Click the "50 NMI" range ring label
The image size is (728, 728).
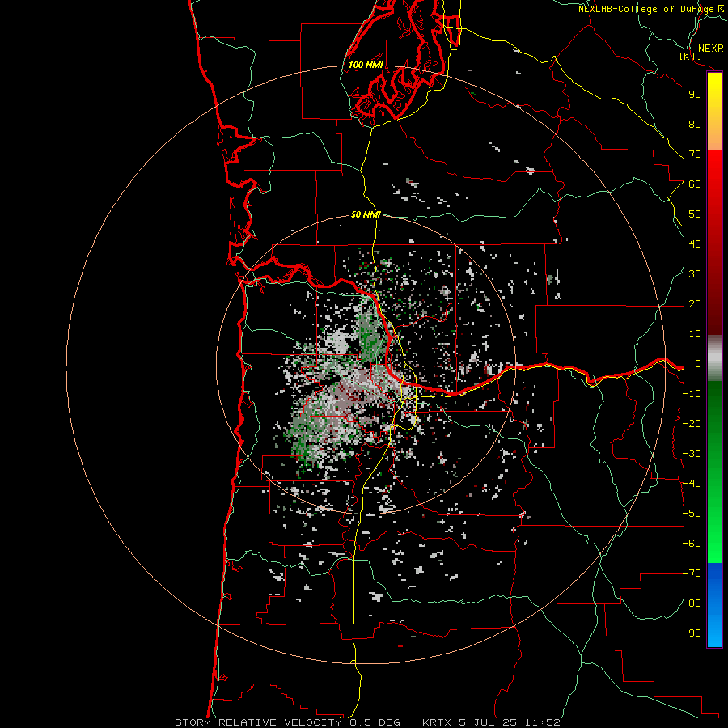point(366,214)
